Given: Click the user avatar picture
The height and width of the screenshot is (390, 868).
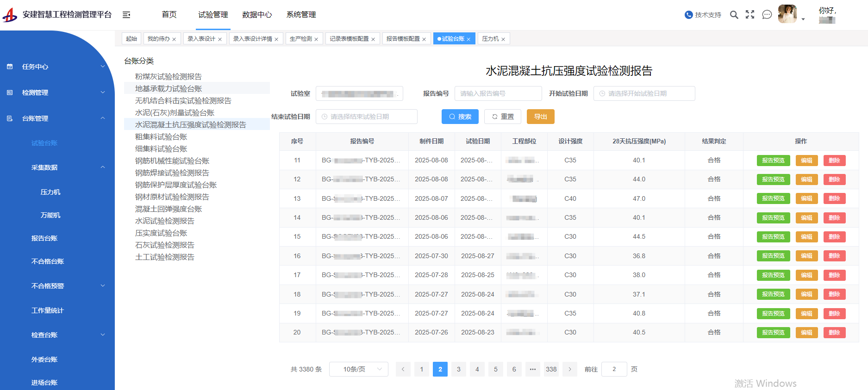Looking at the screenshot, I should (x=787, y=14).
